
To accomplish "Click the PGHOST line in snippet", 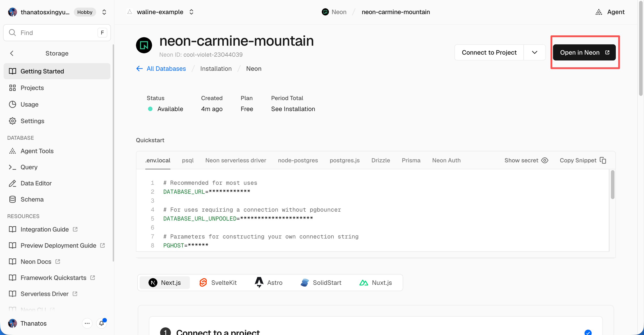I will [186, 245].
